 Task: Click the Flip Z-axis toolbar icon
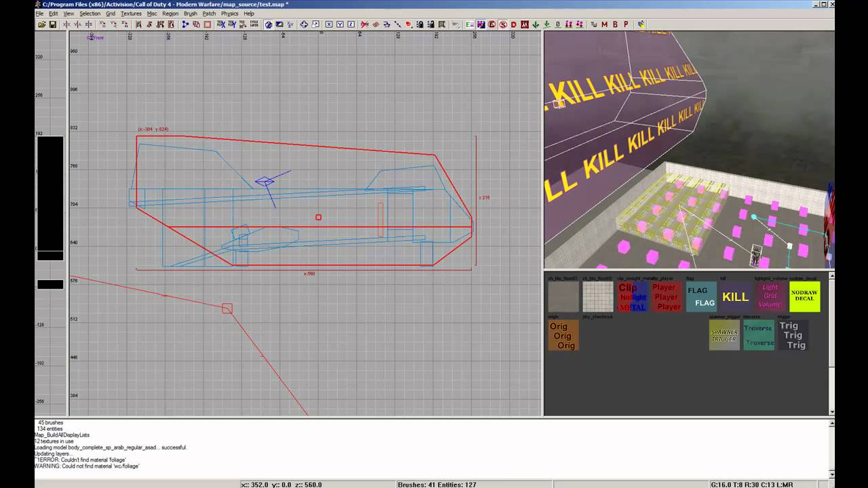88,24
